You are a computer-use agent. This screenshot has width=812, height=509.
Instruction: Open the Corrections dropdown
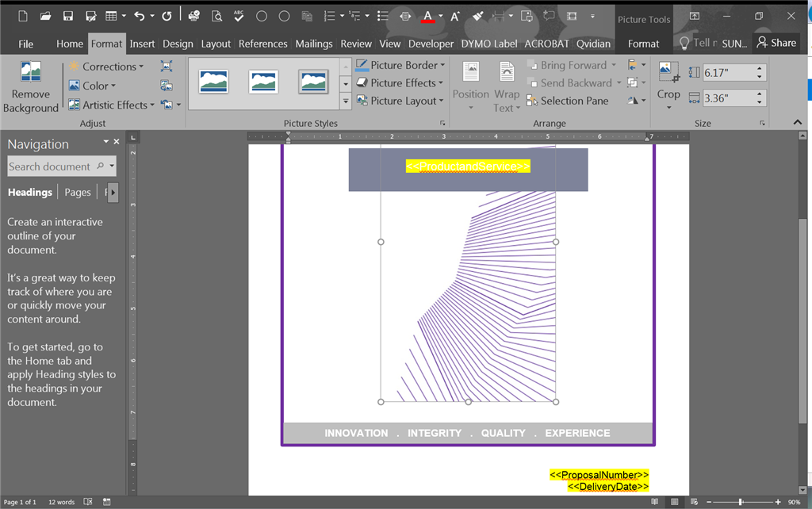[x=106, y=67]
